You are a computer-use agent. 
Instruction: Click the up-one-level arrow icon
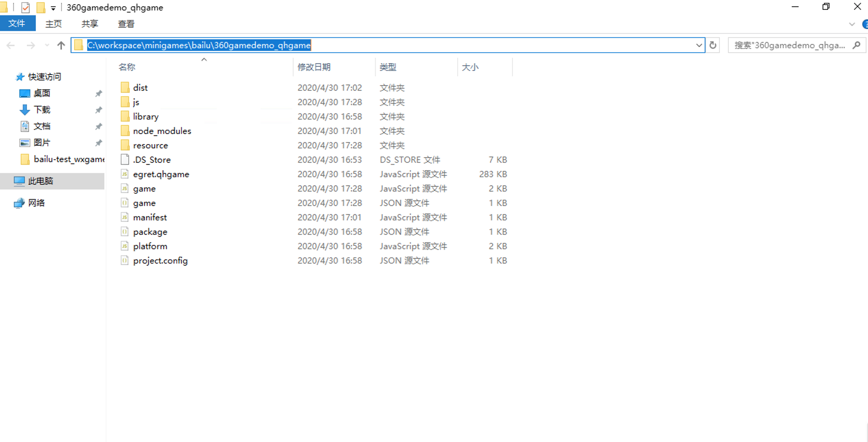pyautogui.click(x=61, y=45)
